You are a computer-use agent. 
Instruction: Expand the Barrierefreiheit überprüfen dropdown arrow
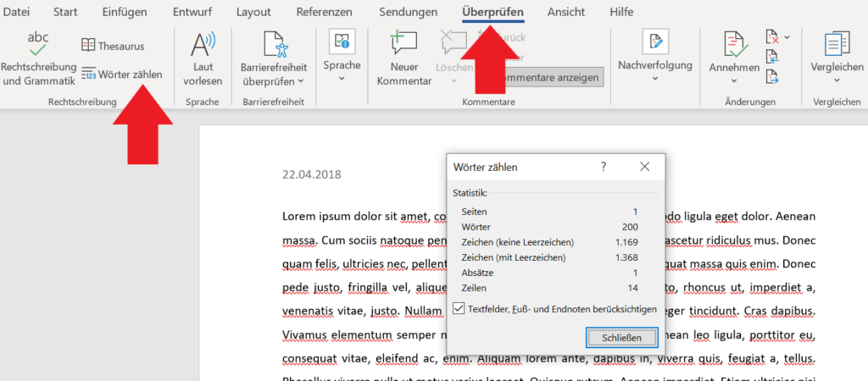tap(301, 82)
